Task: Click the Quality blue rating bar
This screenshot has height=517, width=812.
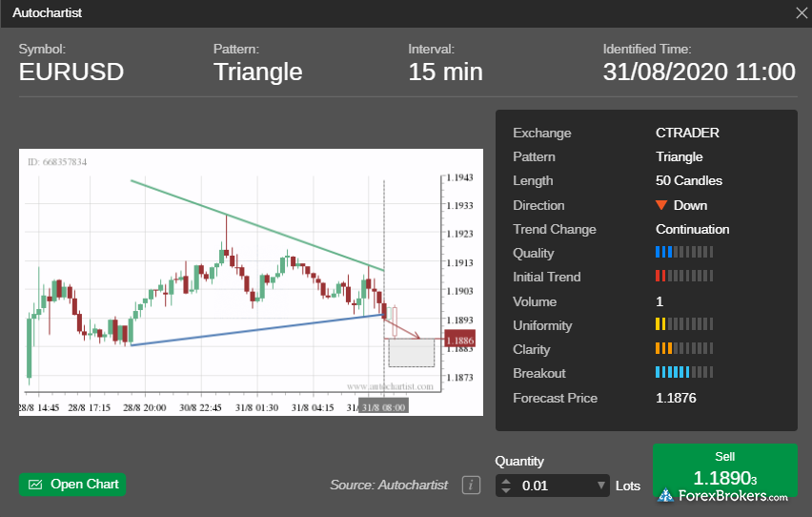Action: pyautogui.click(x=684, y=253)
